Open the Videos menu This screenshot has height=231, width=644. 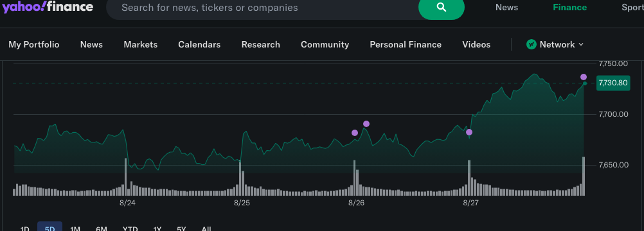click(476, 44)
